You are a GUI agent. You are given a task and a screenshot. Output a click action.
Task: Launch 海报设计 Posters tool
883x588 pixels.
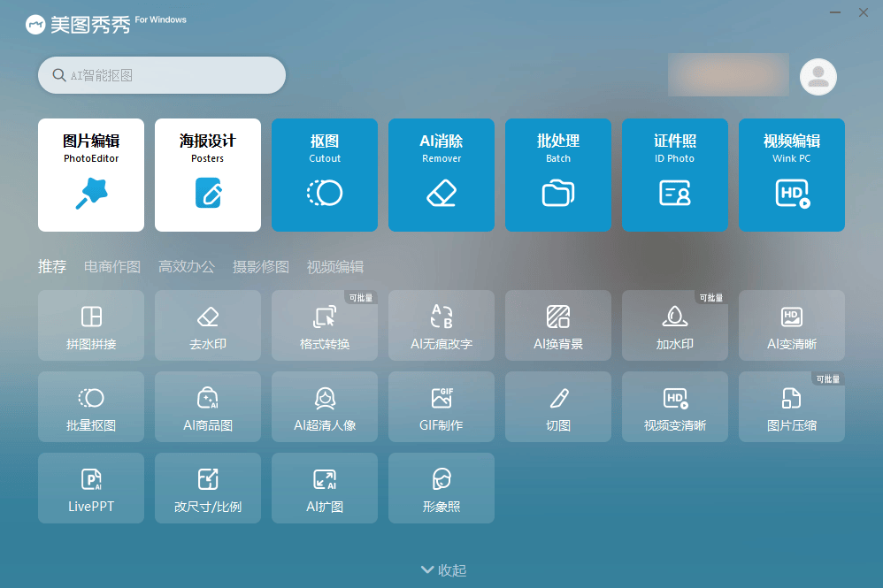coord(208,175)
